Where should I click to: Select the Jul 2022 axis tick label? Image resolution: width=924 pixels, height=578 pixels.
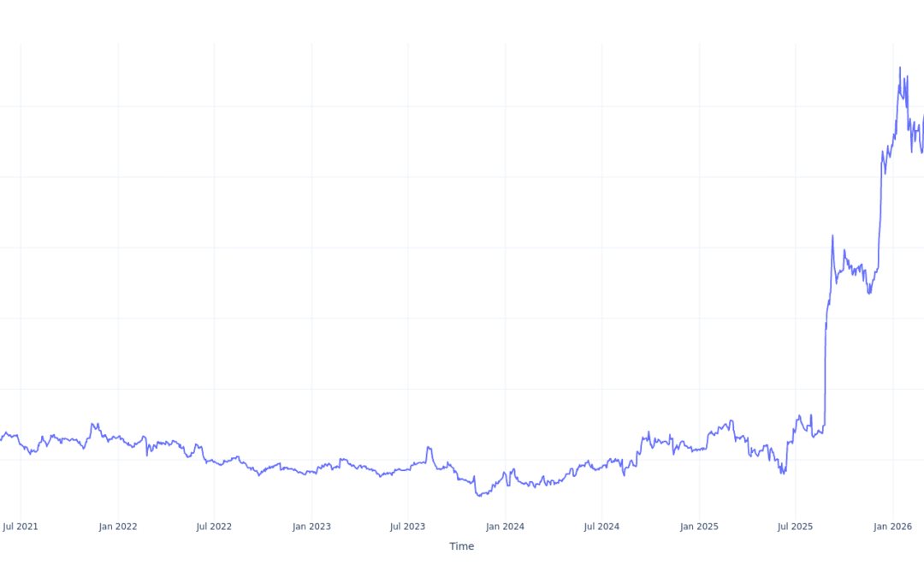(x=214, y=527)
